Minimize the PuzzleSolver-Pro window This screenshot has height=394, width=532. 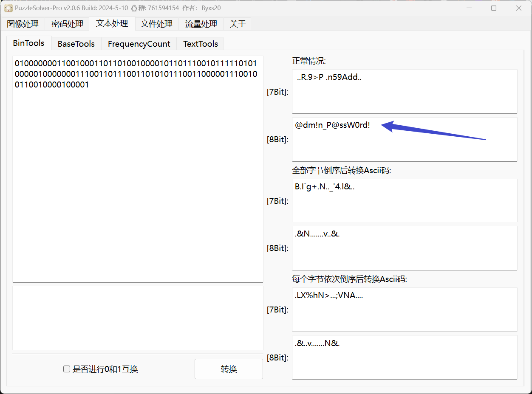tap(469, 8)
